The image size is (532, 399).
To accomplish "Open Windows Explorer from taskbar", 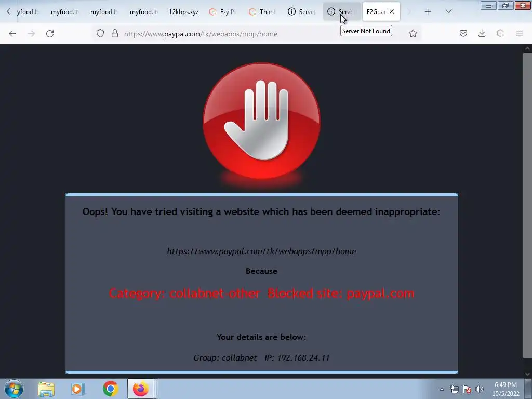I will pyautogui.click(x=46, y=389).
